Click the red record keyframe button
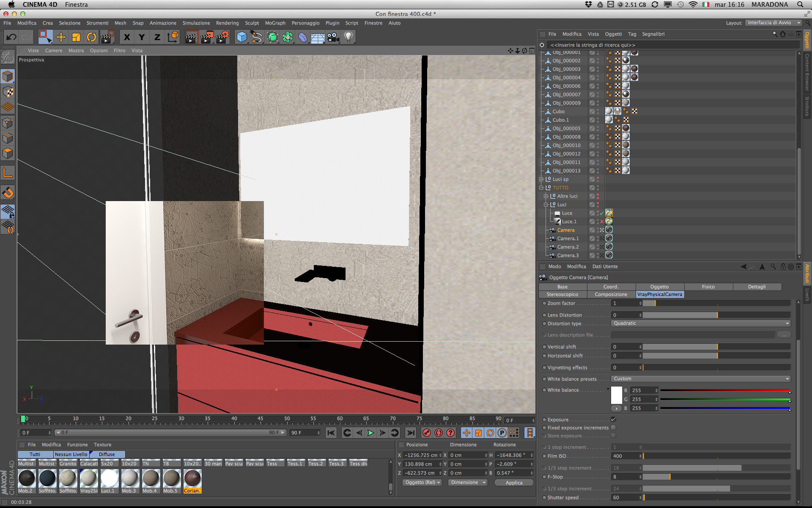This screenshot has height=508, width=812. coord(427,433)
